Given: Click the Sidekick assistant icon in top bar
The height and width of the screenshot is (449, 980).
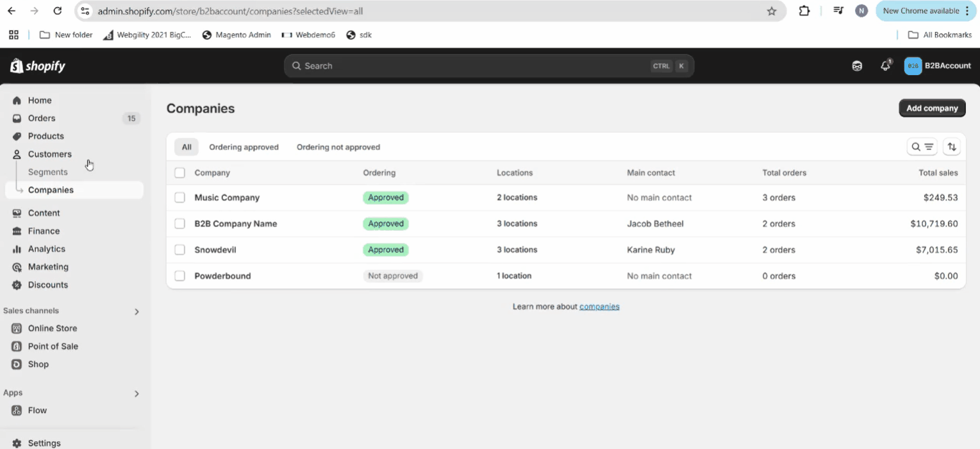Looking at the screenshot, I should tap(857, 66).
